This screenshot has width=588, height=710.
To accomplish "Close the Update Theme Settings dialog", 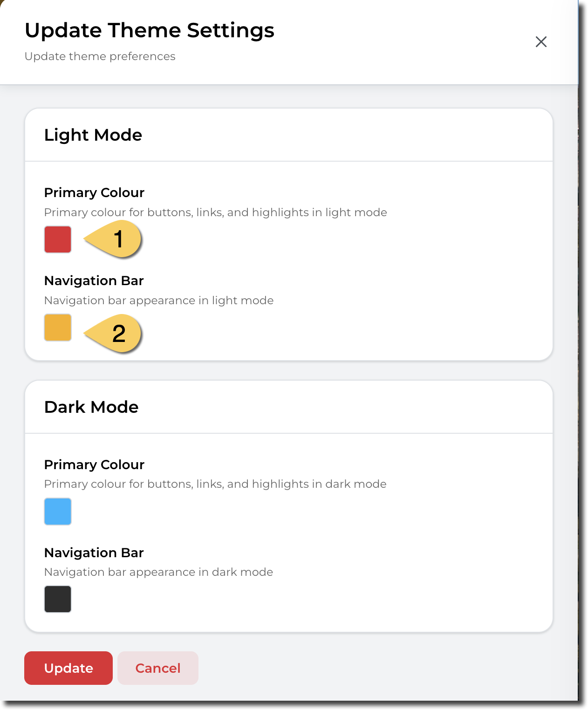I will click(541, 42).
